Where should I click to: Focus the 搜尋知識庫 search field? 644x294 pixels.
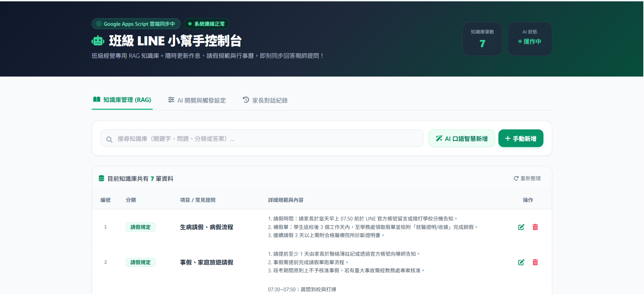pos(262,138)
